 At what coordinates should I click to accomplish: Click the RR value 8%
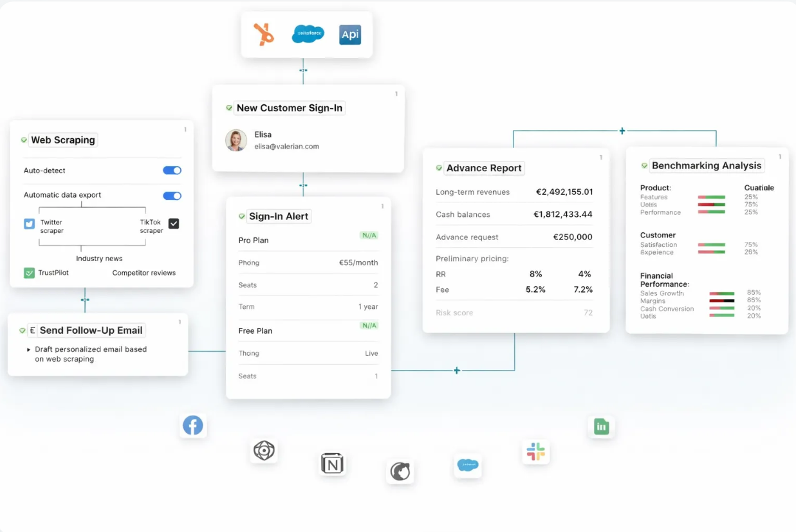point(536,274)
